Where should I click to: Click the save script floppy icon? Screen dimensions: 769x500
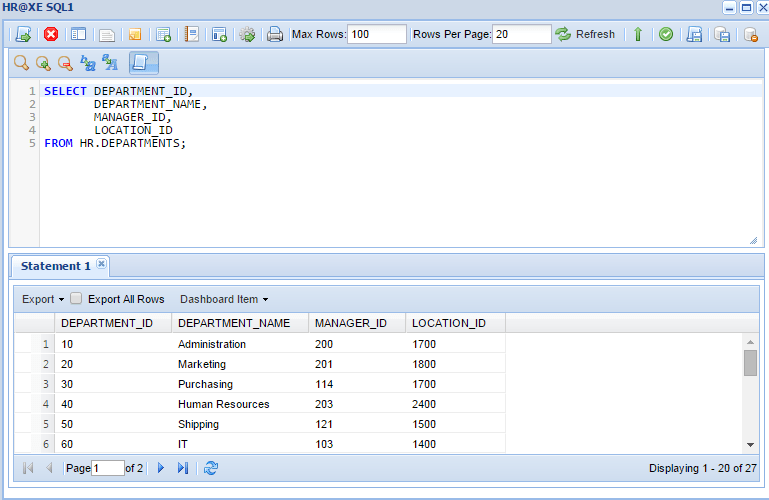[694, 34]
